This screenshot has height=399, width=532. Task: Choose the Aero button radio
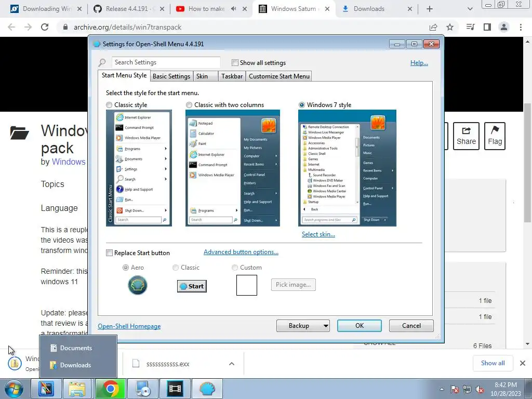[126, 268]
